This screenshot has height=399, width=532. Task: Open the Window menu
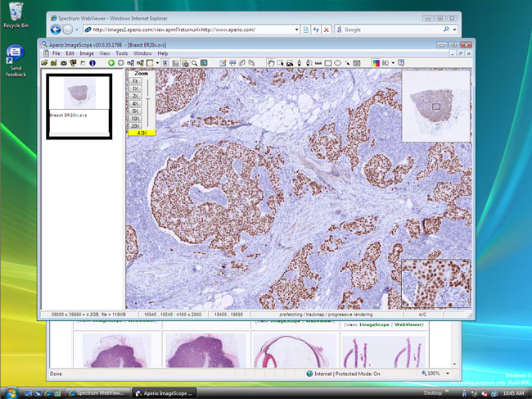pyautogui.click(x=142, y=53)
